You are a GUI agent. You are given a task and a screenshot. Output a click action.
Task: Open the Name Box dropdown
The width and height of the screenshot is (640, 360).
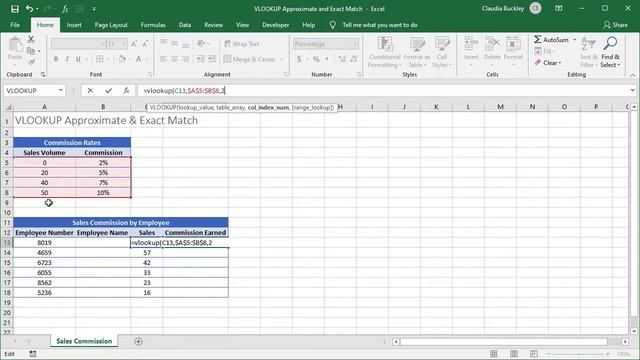[60, 91]
